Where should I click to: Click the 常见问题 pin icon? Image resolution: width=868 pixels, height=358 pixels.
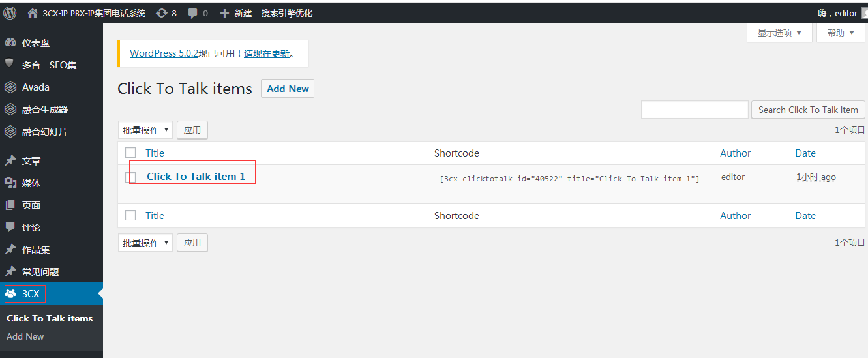[10, 272]
